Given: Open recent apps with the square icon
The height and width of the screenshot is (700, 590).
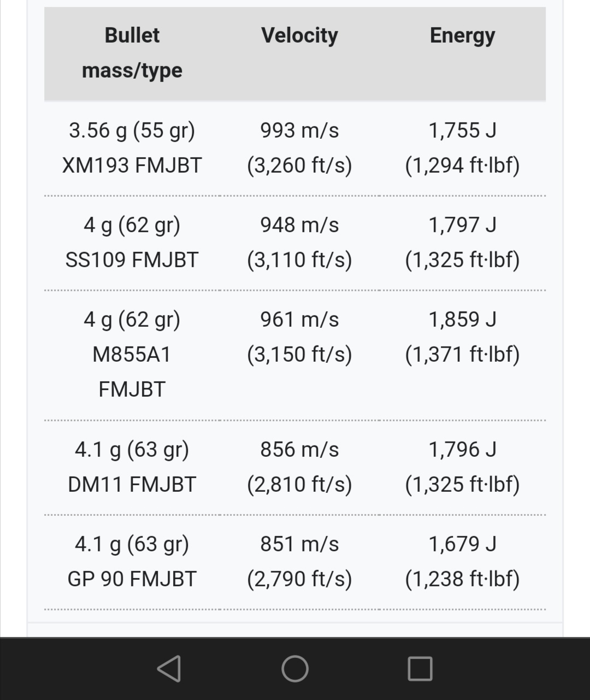Looking at the screenshot, I should coord(420,668).
